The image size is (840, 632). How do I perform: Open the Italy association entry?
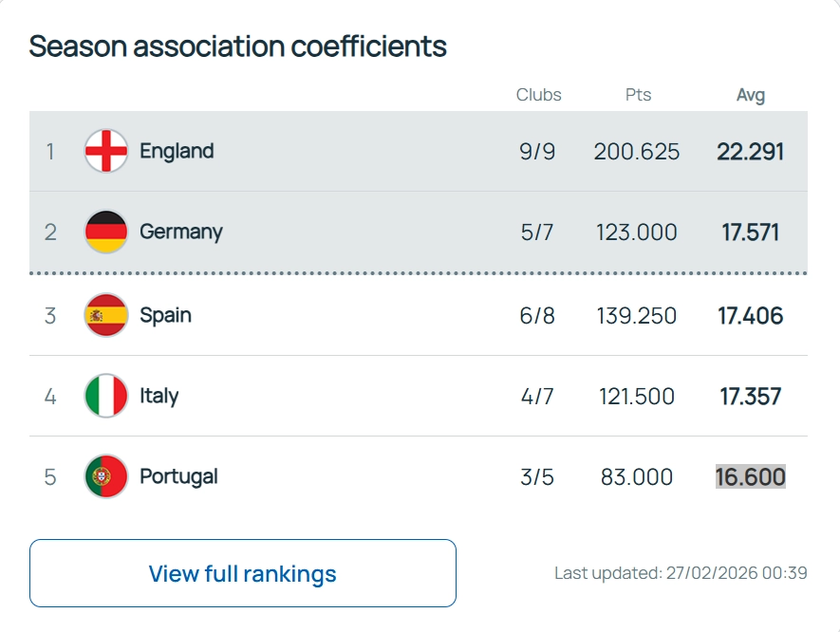[x=159, y=396]
